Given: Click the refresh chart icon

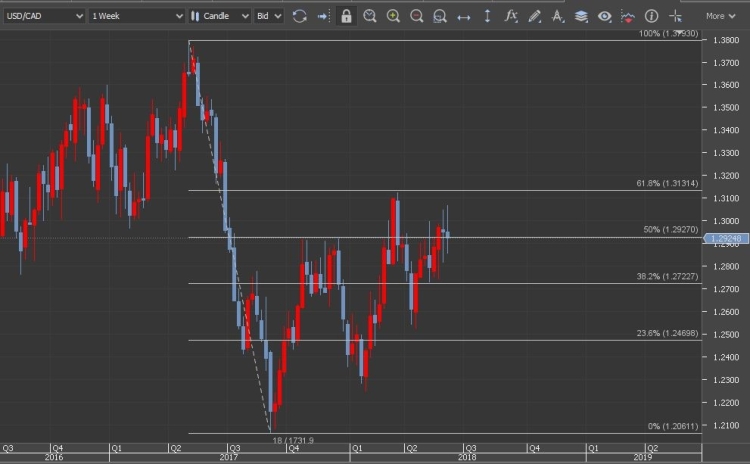Looking at the screenshot, I should click(x=299, y=16).
